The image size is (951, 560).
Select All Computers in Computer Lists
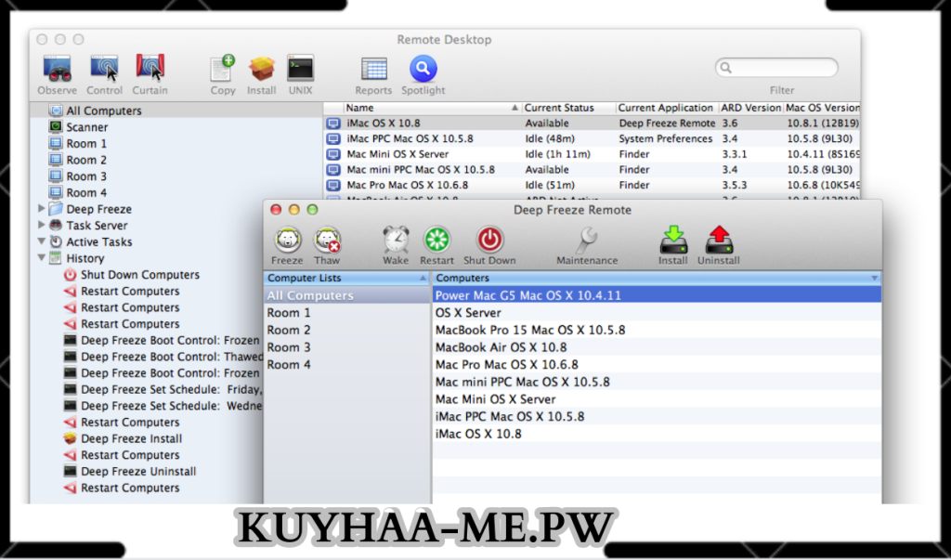(x=347, y=295)
